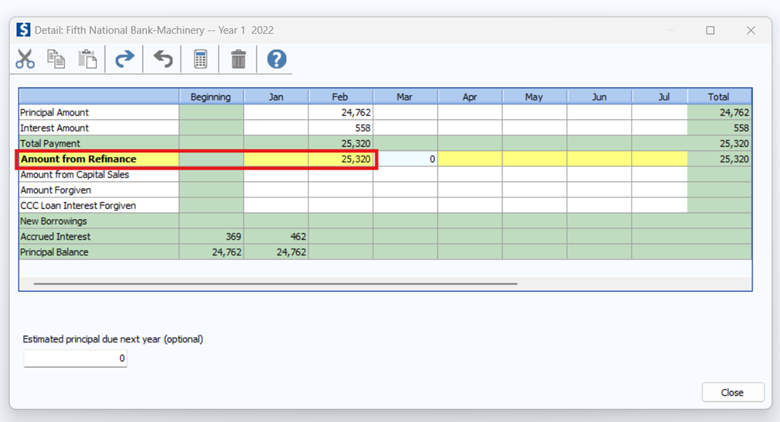Click the Jul column header

coord(660,97)
